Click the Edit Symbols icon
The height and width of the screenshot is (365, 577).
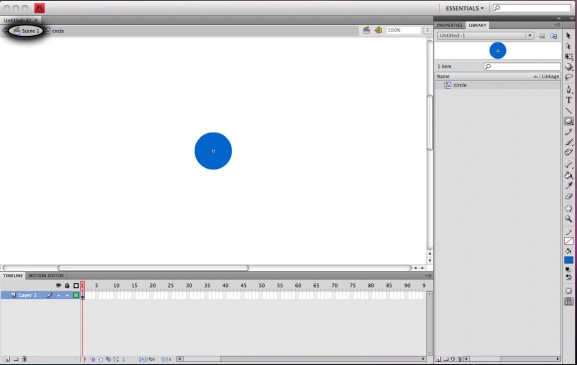378,30
